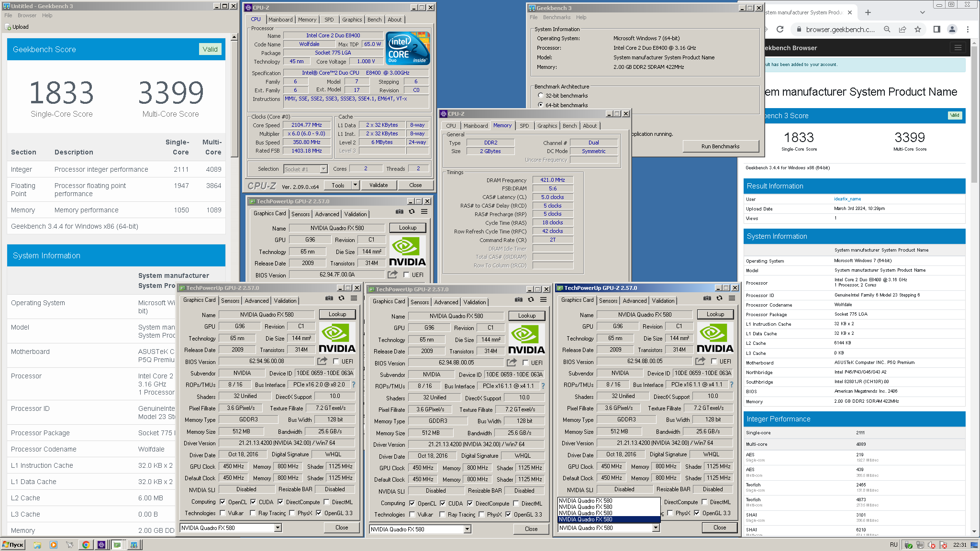Image resolution: width=980 pixels, height=551 pixels.
Task: Click the Start (Пуск) button
Action: click(13, 545)
